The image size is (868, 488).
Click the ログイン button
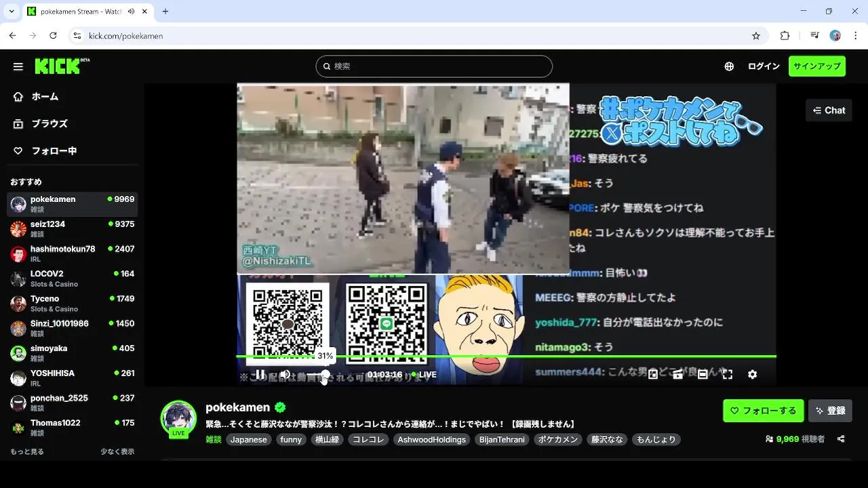coord(764,66)
